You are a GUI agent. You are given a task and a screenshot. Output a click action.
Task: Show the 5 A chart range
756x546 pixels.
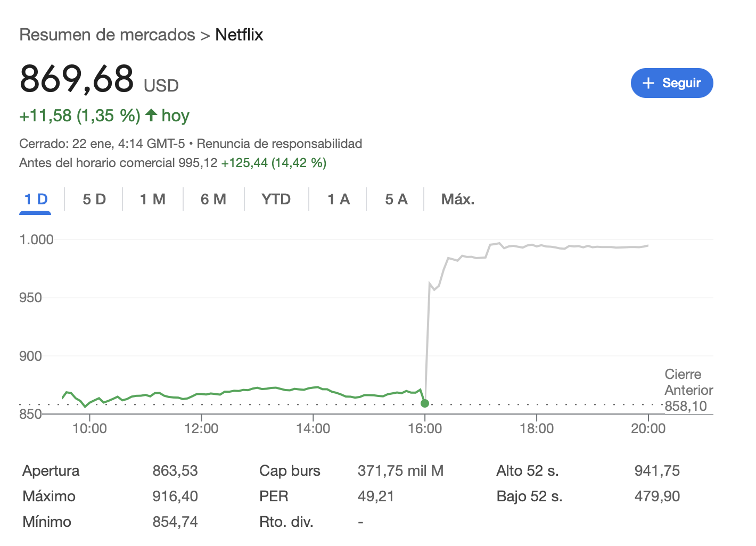pos(396,200)
